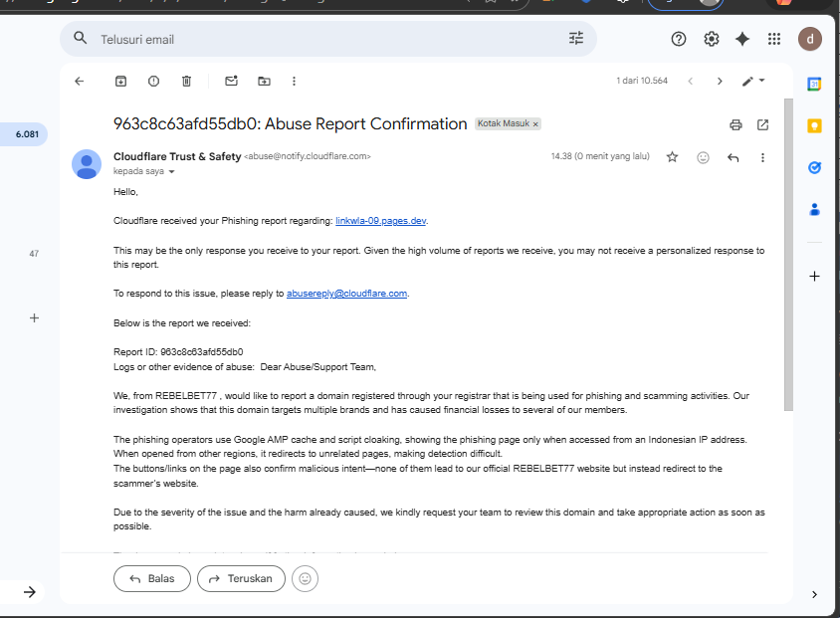The height and width of the screenshot is (618, 840).
Task: Expand the collapsed left navigation arrow
Action: click(30, 592)
